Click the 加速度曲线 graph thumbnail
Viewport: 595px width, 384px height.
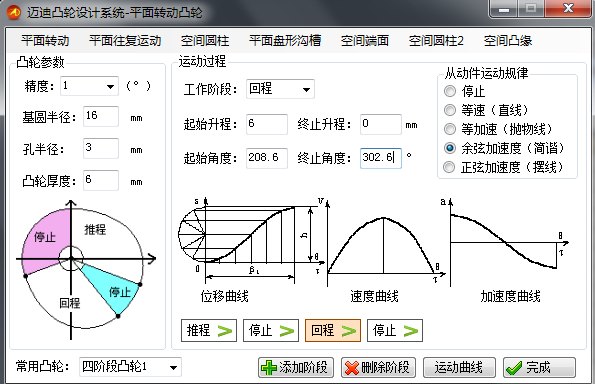(505, 243)
